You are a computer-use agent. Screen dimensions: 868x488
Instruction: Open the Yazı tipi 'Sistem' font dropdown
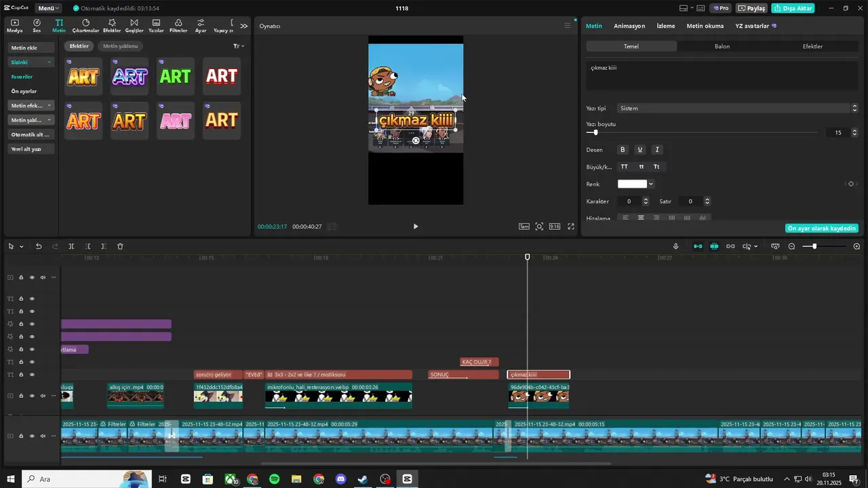pyautogui.click(x=738, y=108)
